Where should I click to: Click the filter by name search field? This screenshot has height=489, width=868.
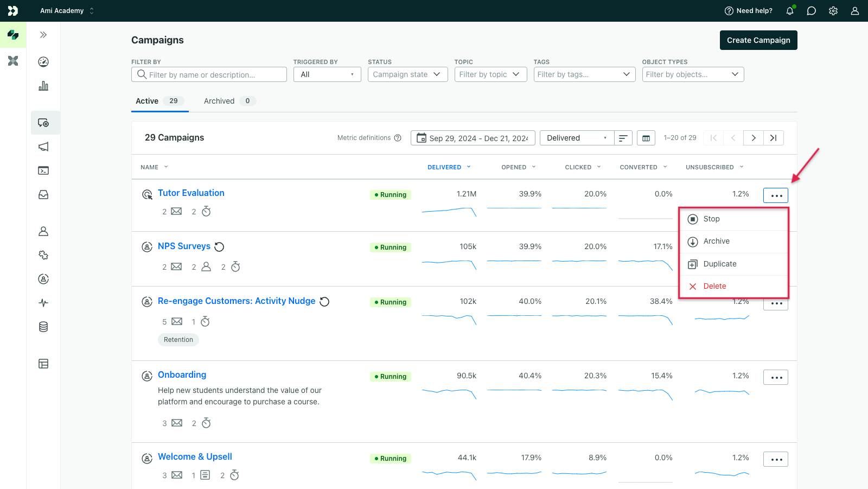coord(209,74)
